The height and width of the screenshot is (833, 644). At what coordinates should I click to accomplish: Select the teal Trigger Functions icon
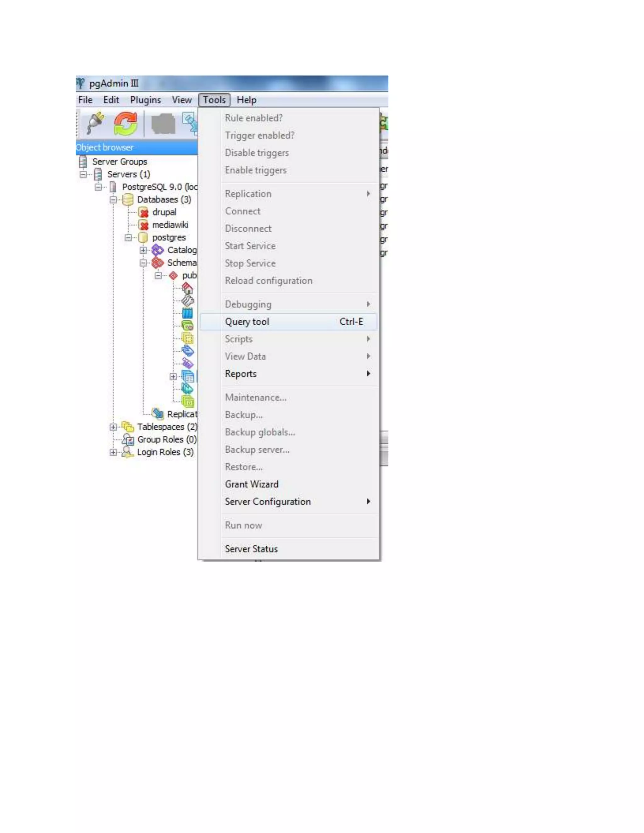[187, 389]
